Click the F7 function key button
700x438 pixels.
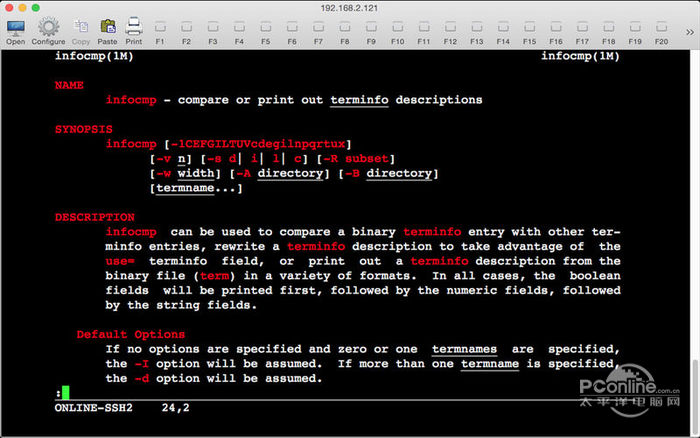[x=318, y=33]
